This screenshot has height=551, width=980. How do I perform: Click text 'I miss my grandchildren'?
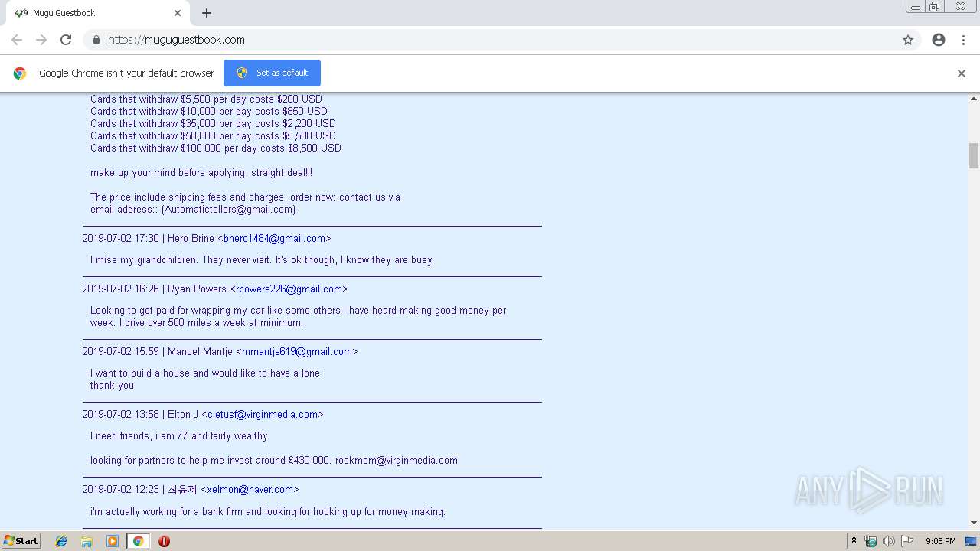[x=145, y=260]
